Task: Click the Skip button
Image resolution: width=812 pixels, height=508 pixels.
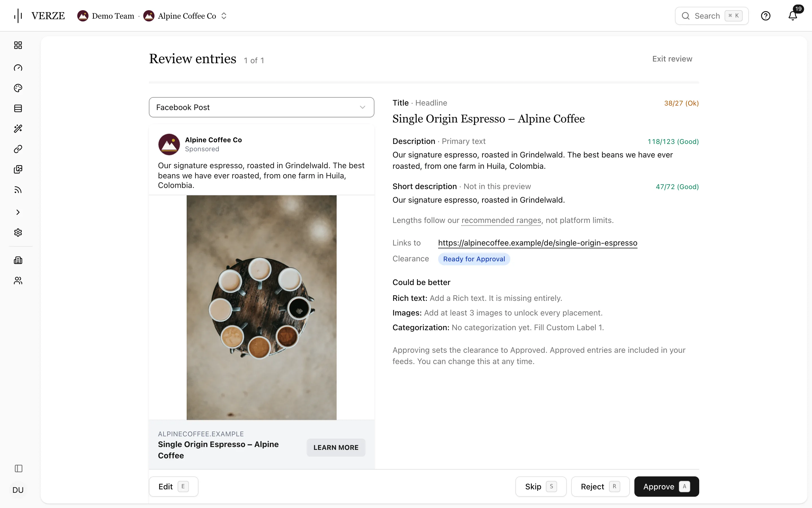Action: tap(541, 487)
